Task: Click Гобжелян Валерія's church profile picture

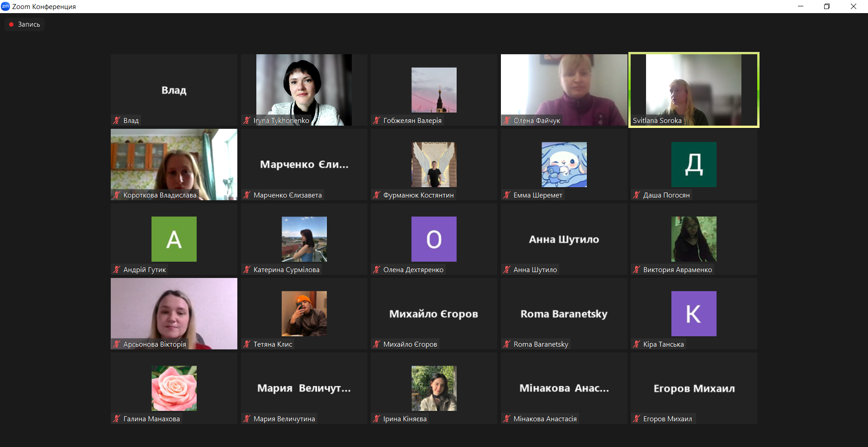Action: (x=434, y=90)
